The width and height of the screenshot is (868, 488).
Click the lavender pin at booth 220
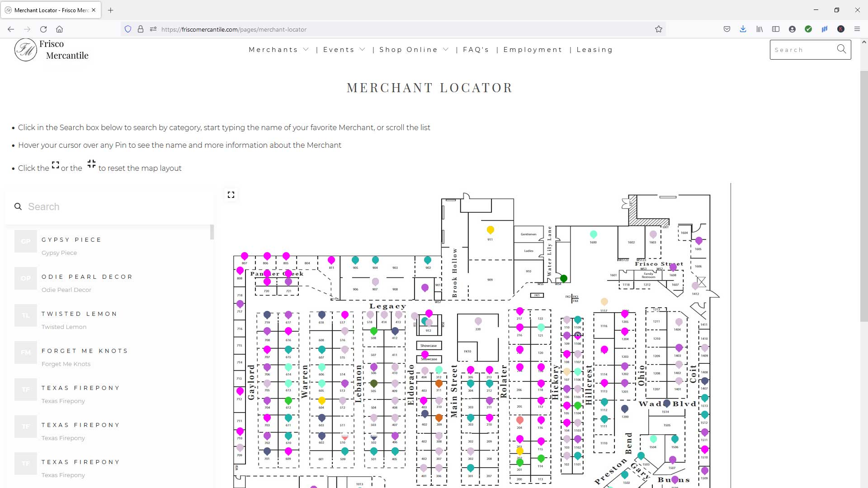coord(478,321)
